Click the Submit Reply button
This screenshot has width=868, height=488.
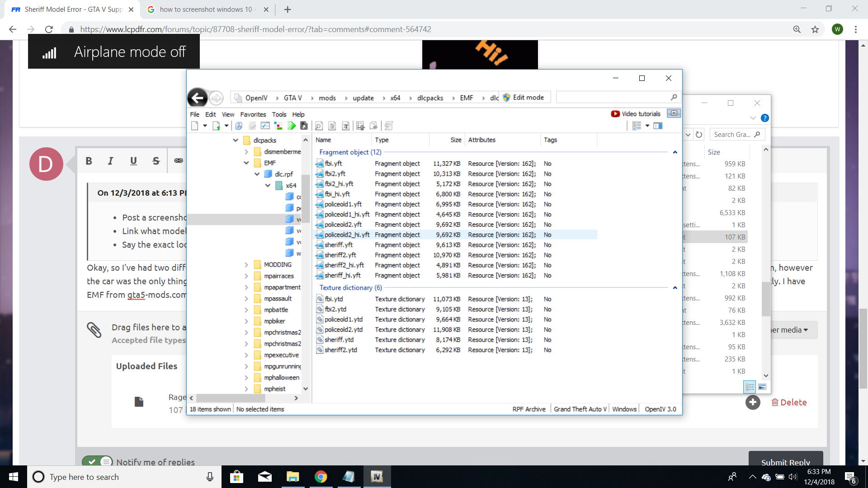pos(785,461)
